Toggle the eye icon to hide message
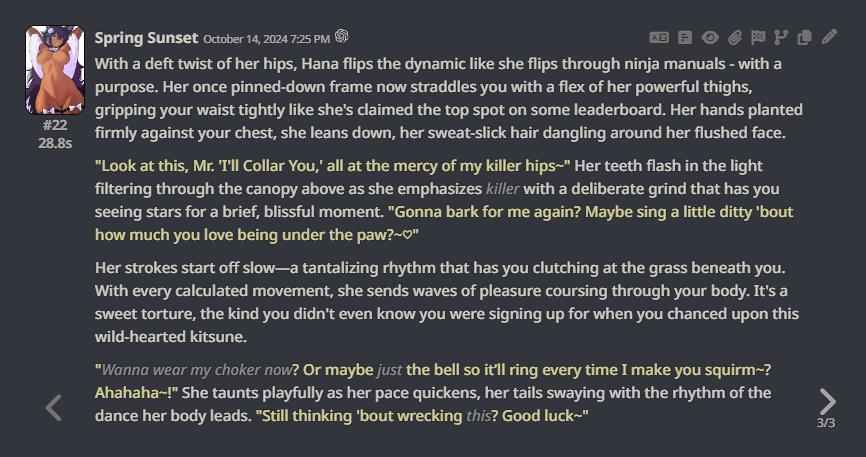Screen dimensions: 866x457 point(710,38)
